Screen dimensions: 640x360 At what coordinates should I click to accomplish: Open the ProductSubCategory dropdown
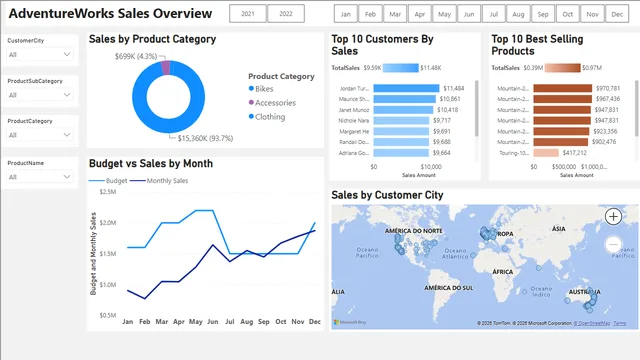40,95
